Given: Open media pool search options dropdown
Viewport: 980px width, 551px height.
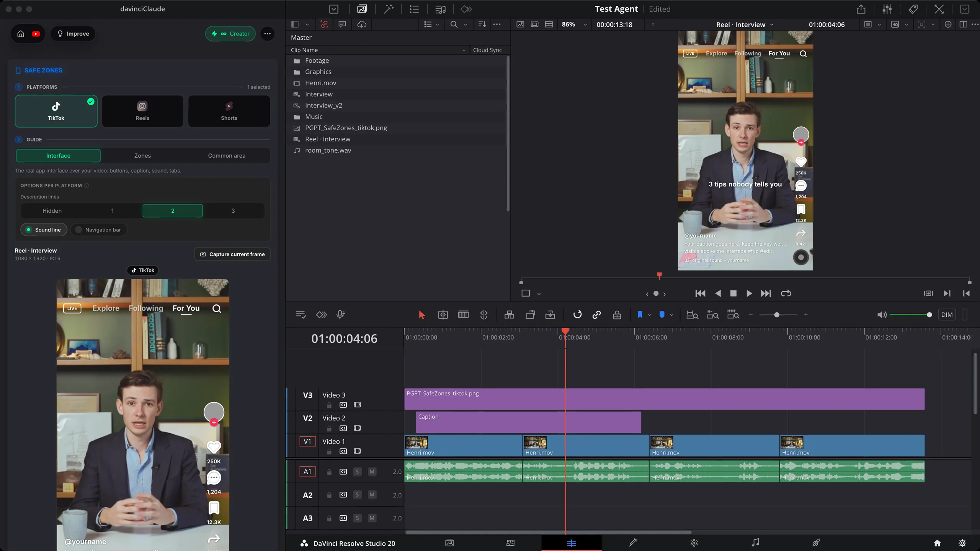Looking at the screenshot, I should 465,24.
